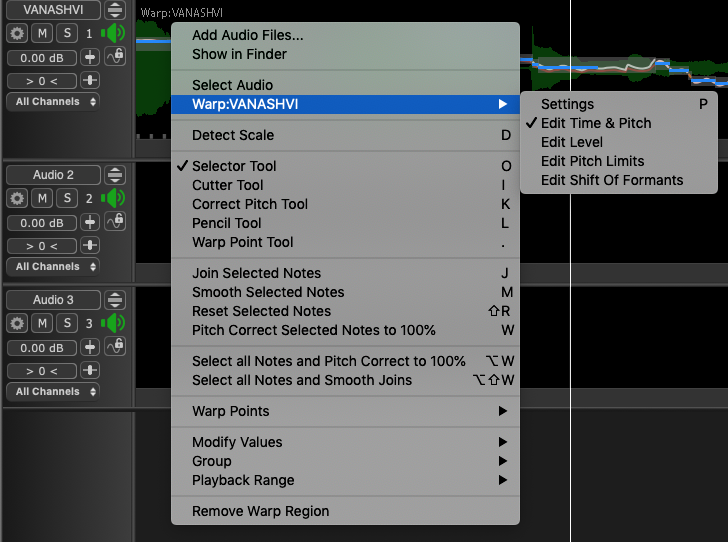Click gain fader icon beside Audio 2 dB
Screen dimensions: 728x542
[x=90, y=222]
